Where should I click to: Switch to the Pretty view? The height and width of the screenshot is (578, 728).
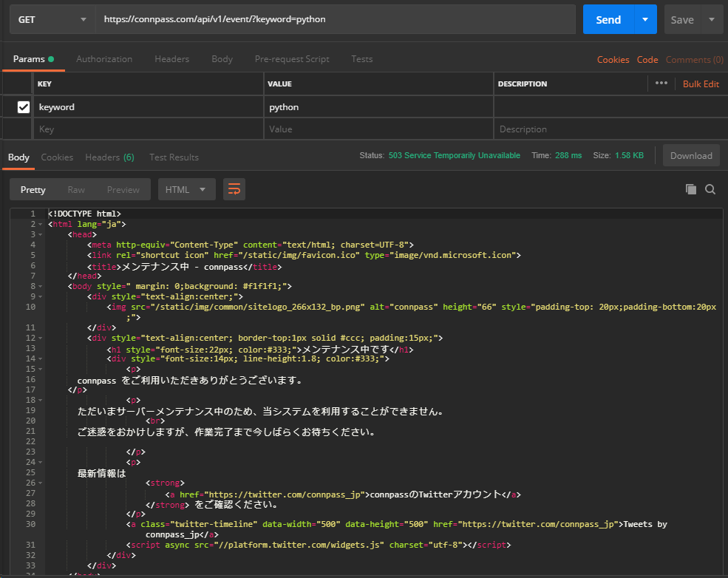(33, 189)
